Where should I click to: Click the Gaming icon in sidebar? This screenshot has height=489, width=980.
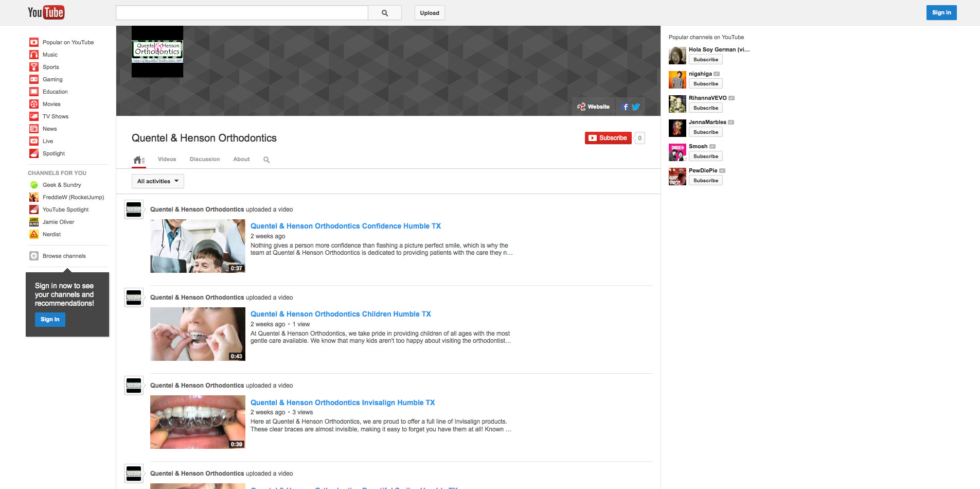click(x=34, y=79)
